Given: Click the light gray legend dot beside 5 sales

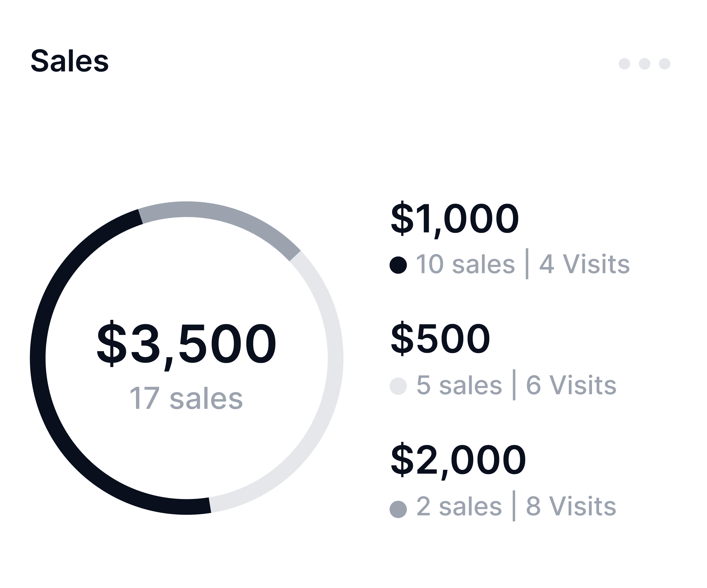Looking at the screenshot, I should [x=398, y=386].
